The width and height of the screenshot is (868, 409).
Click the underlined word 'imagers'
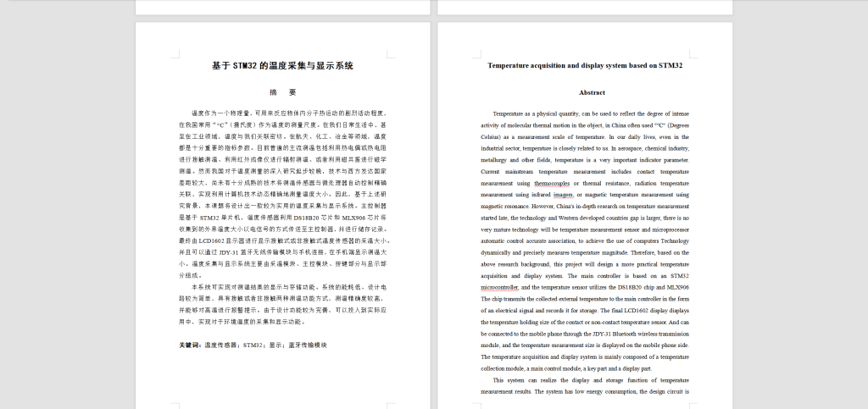(x=563, y=195)
